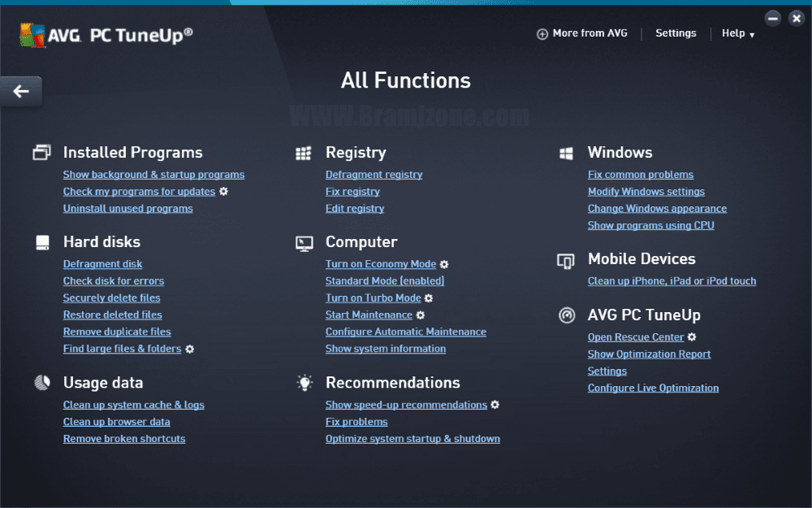
Task: Run Check disk for errors
Action: pyautogui.click(x=114, y=281)
